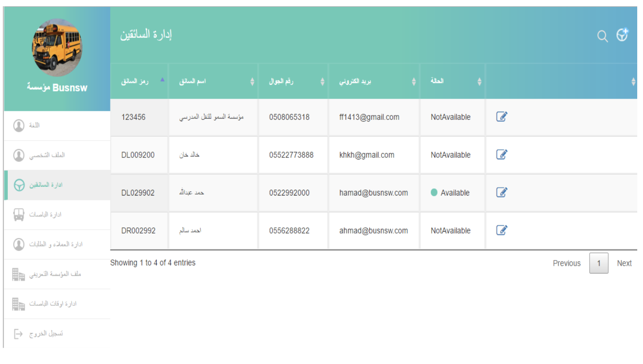
Task: Click the search magnifier icon in header
Action: (602, 37)
